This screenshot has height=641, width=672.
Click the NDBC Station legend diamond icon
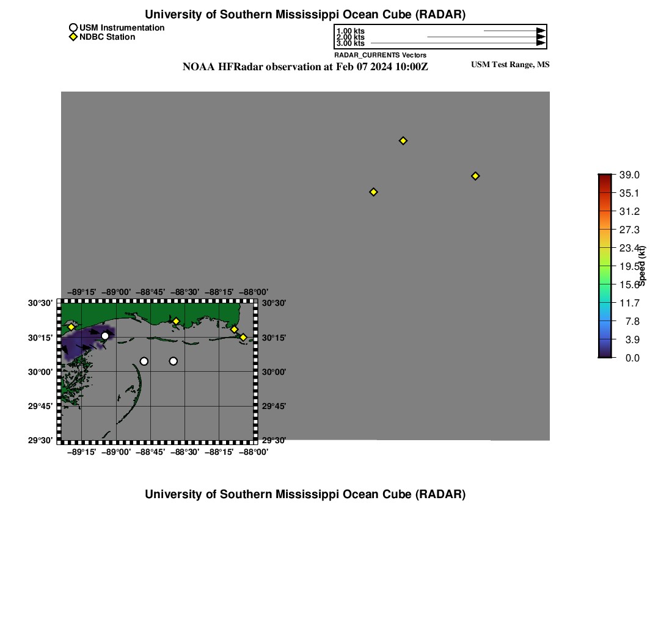coord(73,37)
